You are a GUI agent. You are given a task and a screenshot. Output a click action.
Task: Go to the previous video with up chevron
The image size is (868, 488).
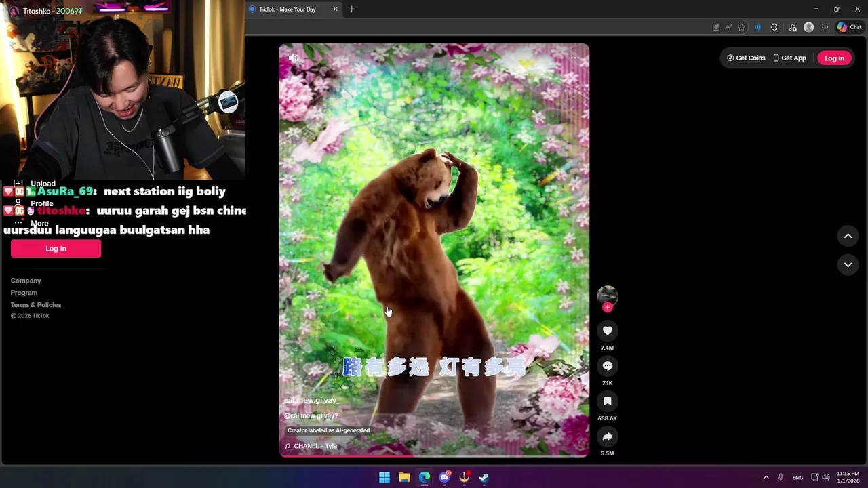tap(848, 236)
